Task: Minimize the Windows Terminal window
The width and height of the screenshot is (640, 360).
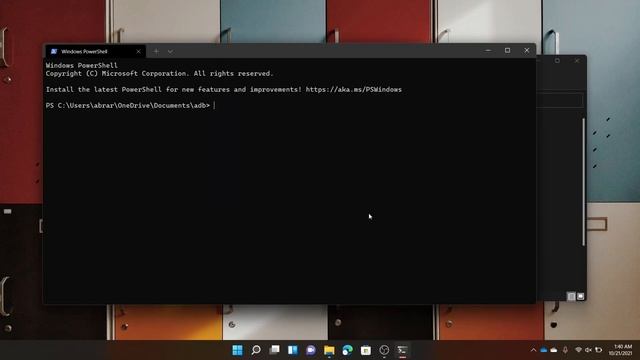Action: tap(488, 51)
